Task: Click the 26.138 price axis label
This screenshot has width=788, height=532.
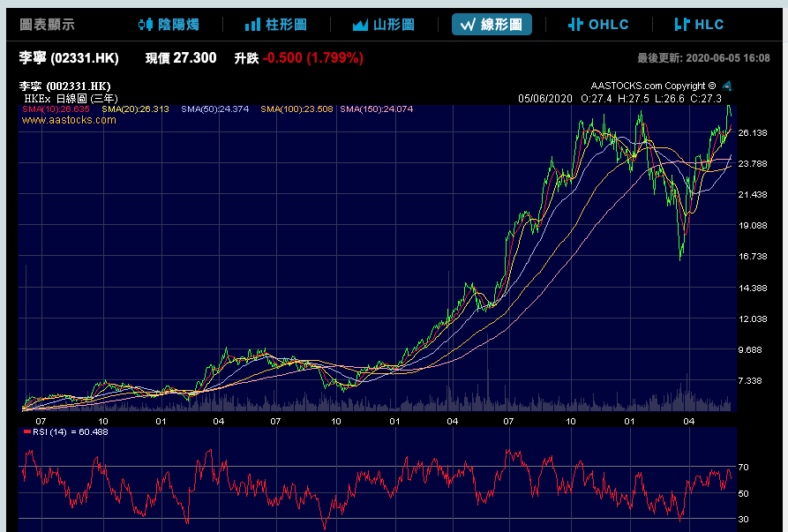Action: coord(753,133)
